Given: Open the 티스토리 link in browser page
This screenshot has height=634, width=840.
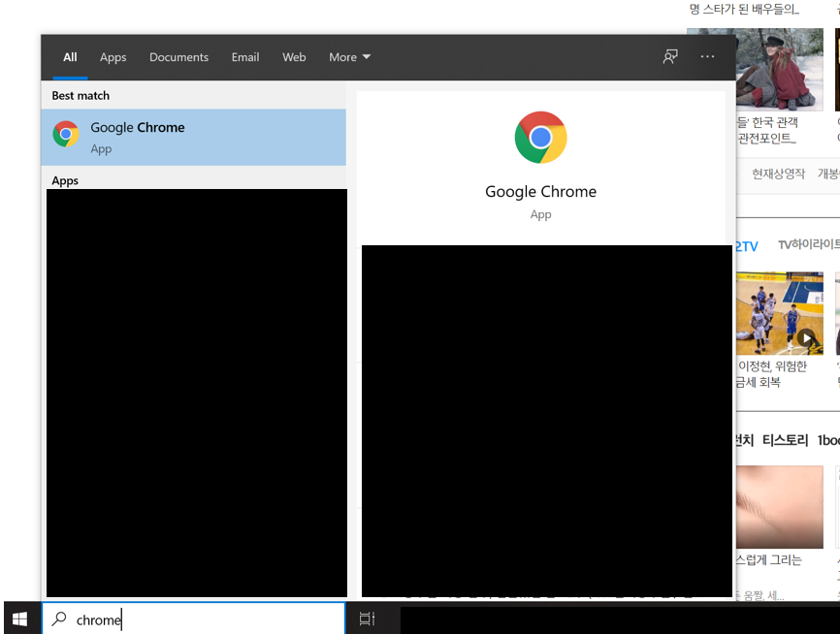Looking at the screenshot, I should 785,440.
